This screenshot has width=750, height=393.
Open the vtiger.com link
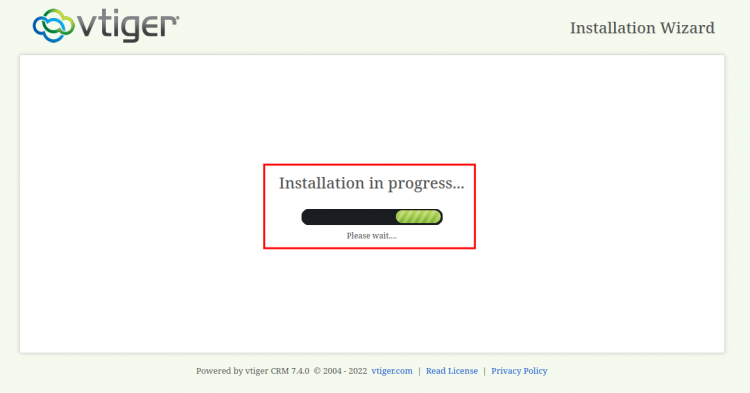point(392,371)
